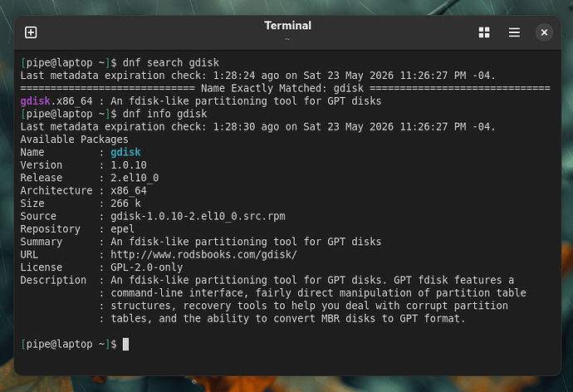Click the repository value epel
This screenshot has width=573, height=392.
[122, 229]
